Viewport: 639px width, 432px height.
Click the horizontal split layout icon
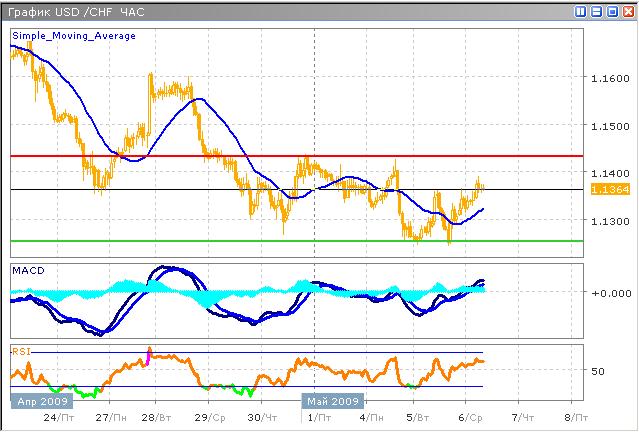tap(596, 10)
